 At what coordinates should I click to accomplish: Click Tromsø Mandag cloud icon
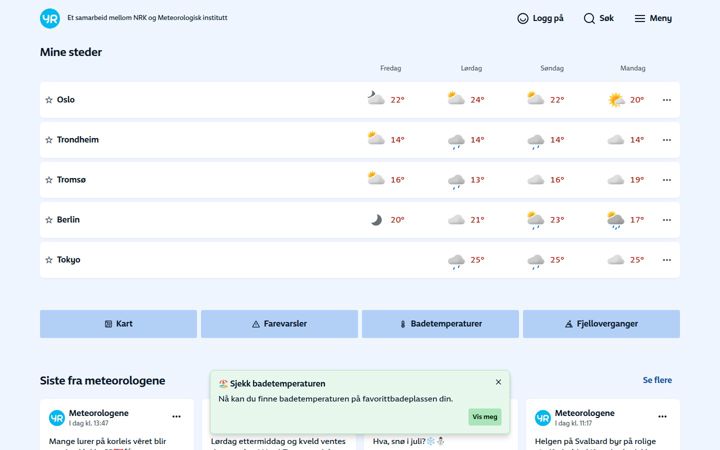coord(616,180)
